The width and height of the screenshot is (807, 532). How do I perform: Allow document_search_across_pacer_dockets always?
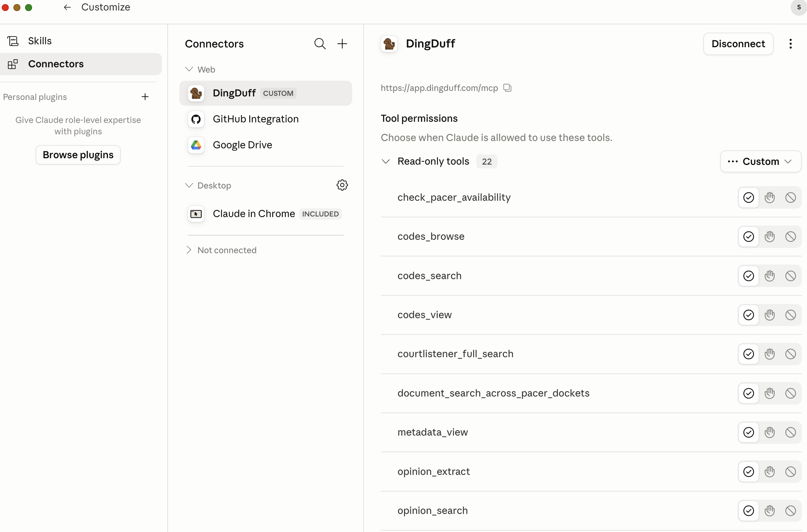749,394
